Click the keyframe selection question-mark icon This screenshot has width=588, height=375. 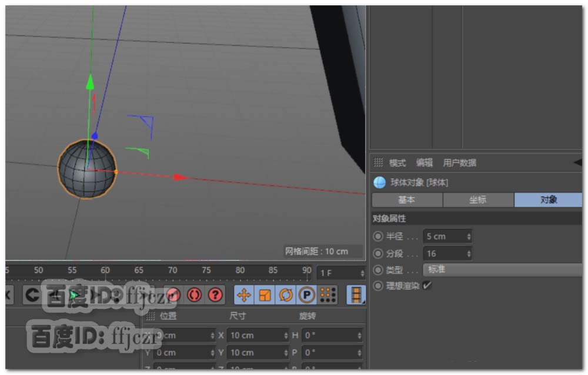[215, 296]
